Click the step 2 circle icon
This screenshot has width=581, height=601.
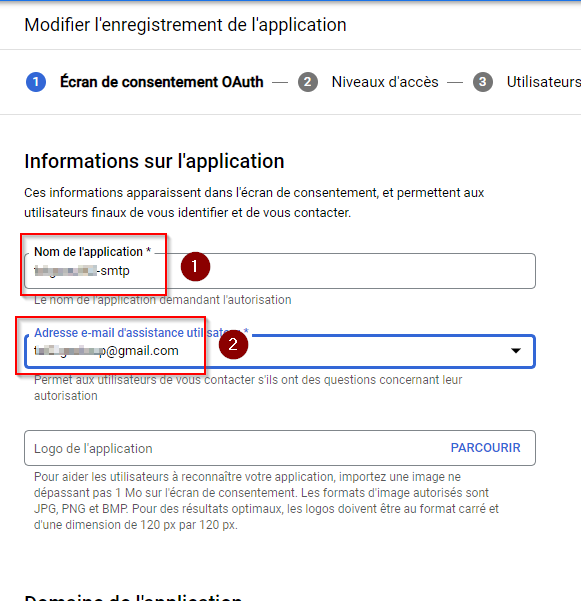click(x=308, y=82)
